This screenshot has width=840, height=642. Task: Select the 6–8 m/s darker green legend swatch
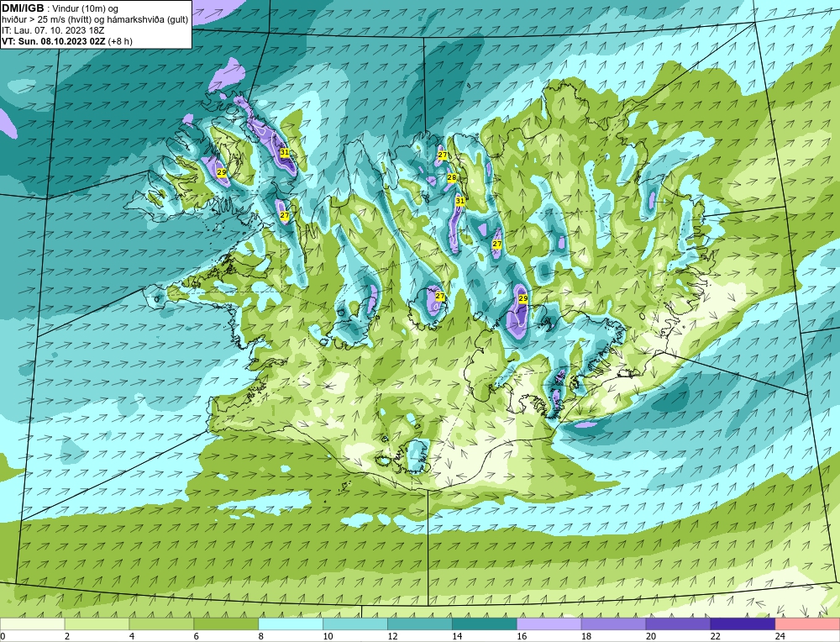tap(226, 624)
